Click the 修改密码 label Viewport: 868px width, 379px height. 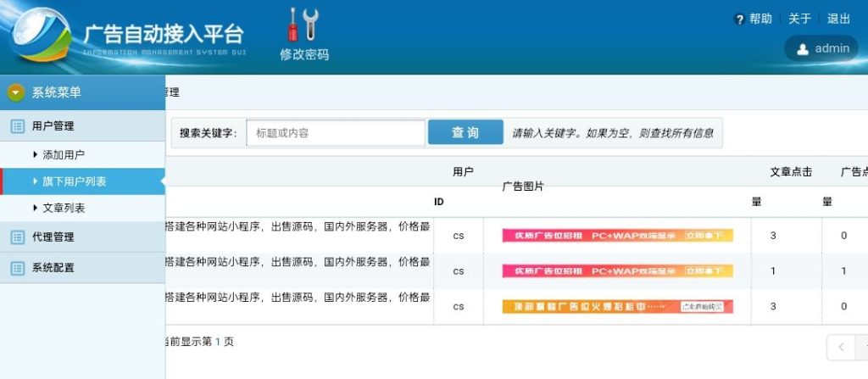tap(304, 55)
